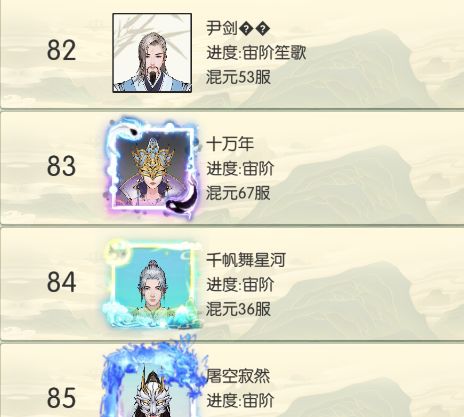Click 进度:宙阶 under 屠空寂然
The height and width of the screenshot is (417, 464).
click(x=240, y=400)
